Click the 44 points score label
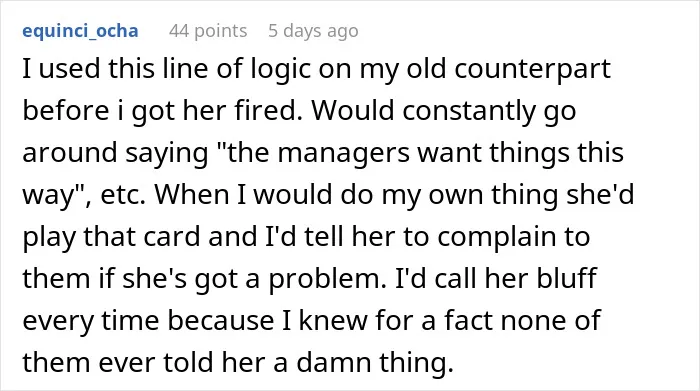 (208, 31)
